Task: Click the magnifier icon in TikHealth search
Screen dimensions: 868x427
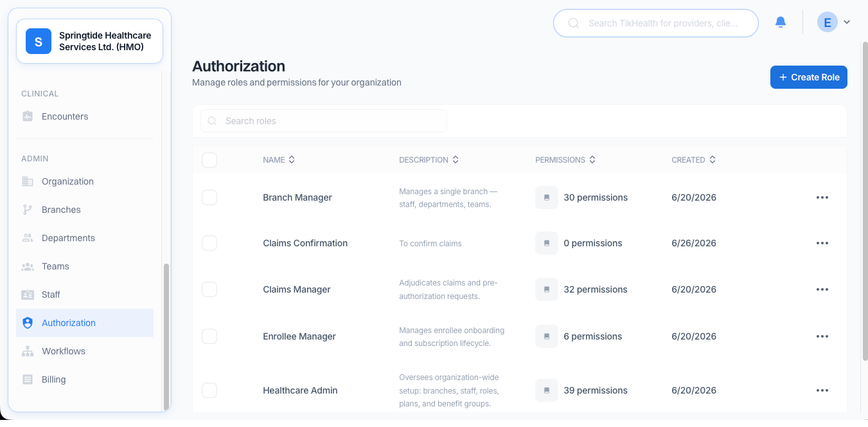Action: (574, 23)
